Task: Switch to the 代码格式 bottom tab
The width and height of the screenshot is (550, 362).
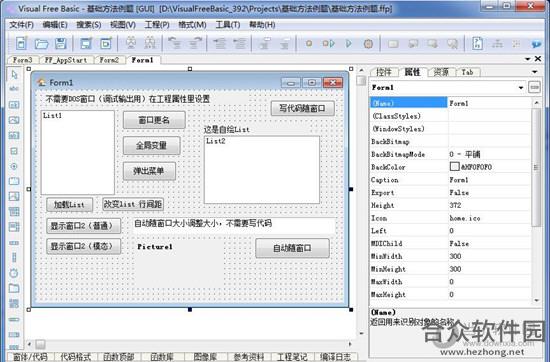Action: pos(75,357)
